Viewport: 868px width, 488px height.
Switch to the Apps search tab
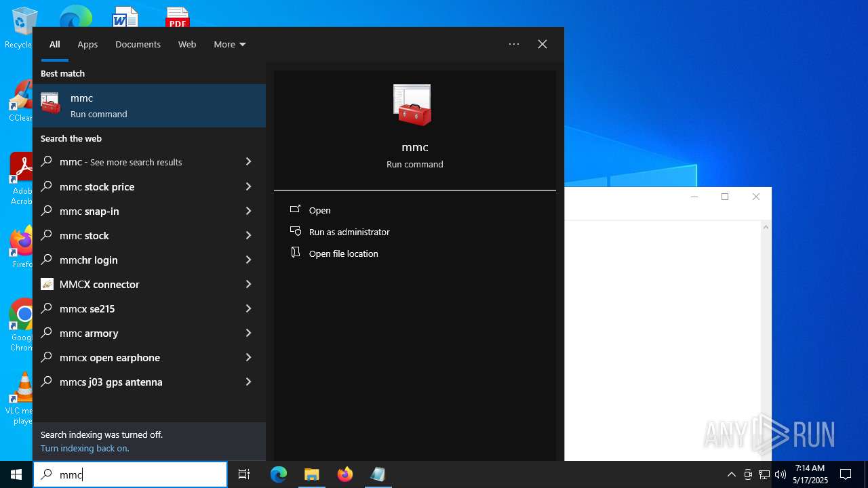coord(87,44)
